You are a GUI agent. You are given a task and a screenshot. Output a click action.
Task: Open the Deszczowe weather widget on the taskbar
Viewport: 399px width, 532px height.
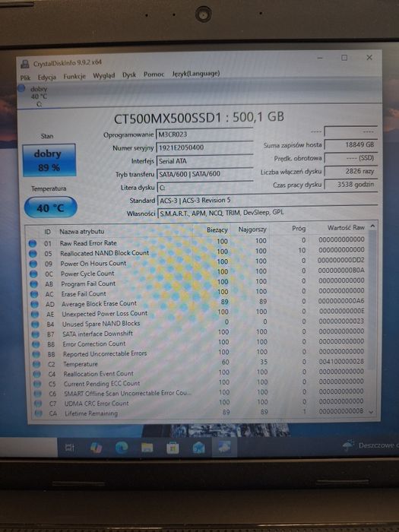(x=370, y=445)
